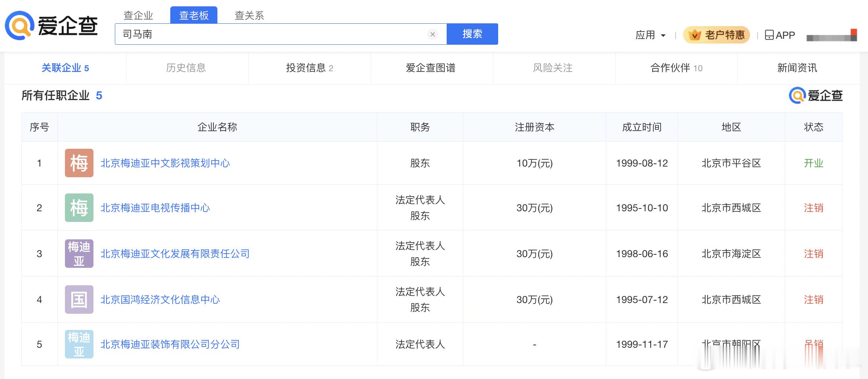Image resolution: width=868 pixels, height=379 pixels.
Task: Clear the search box with the X icon
Action: coord(432,34)
